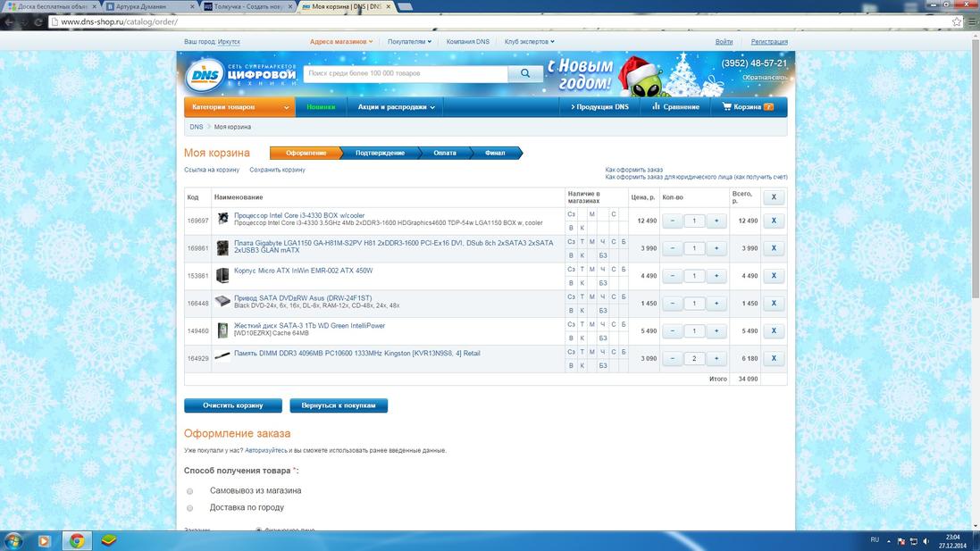This screenshot has width=980, height=551.
Task: Click the header X to remove all items
Action: pyautogui.click(x=774, y=196)
